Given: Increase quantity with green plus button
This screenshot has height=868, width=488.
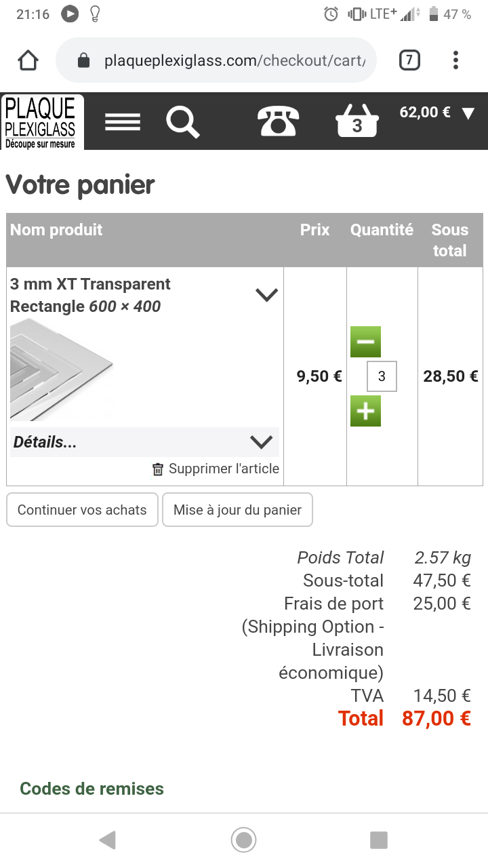Looking at the screenshot, I should click(x=365, y=411).
